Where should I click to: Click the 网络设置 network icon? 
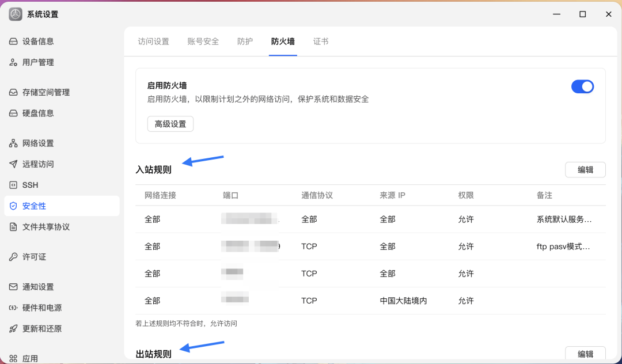[13, 143]
